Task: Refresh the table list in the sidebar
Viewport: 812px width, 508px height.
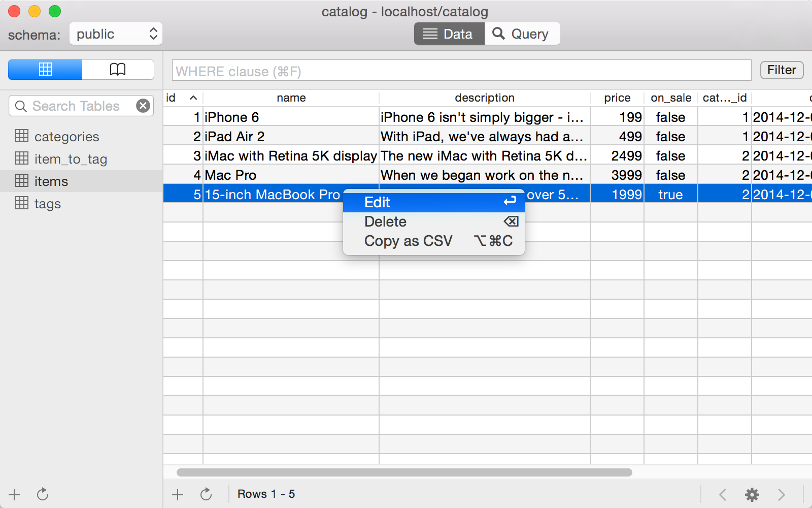Action: 43,494
